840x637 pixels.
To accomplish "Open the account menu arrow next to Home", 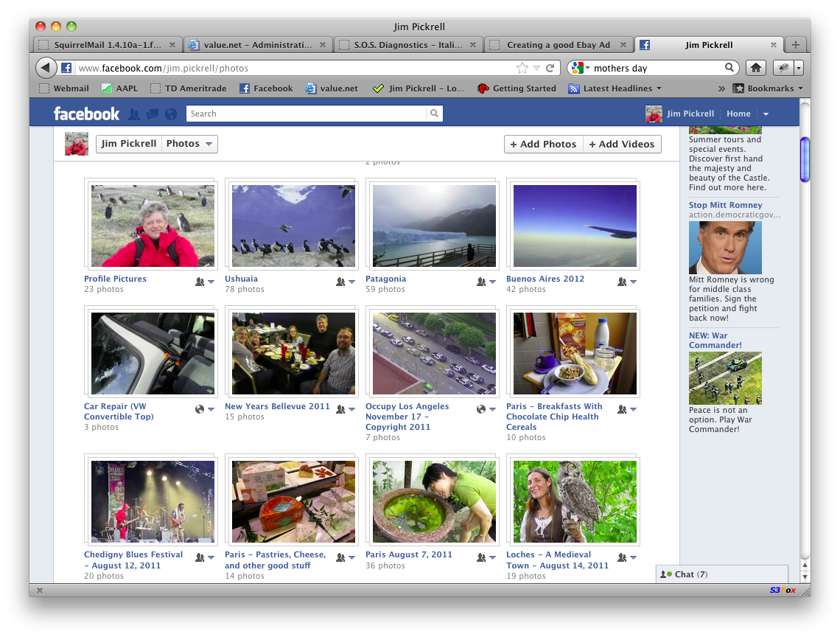I will click(x=764, y=114).
